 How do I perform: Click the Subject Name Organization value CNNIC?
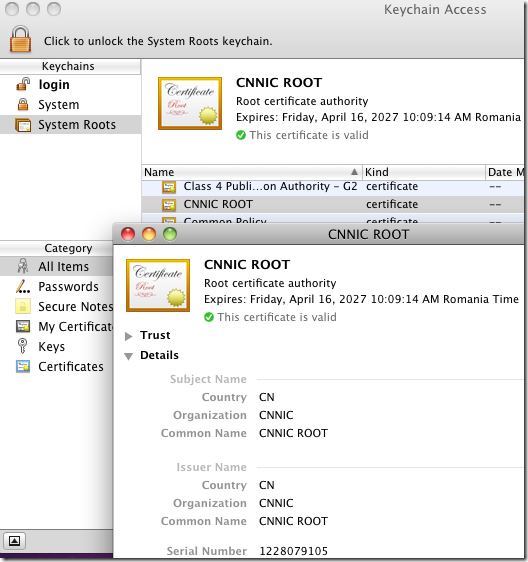(x=276, y=415)
